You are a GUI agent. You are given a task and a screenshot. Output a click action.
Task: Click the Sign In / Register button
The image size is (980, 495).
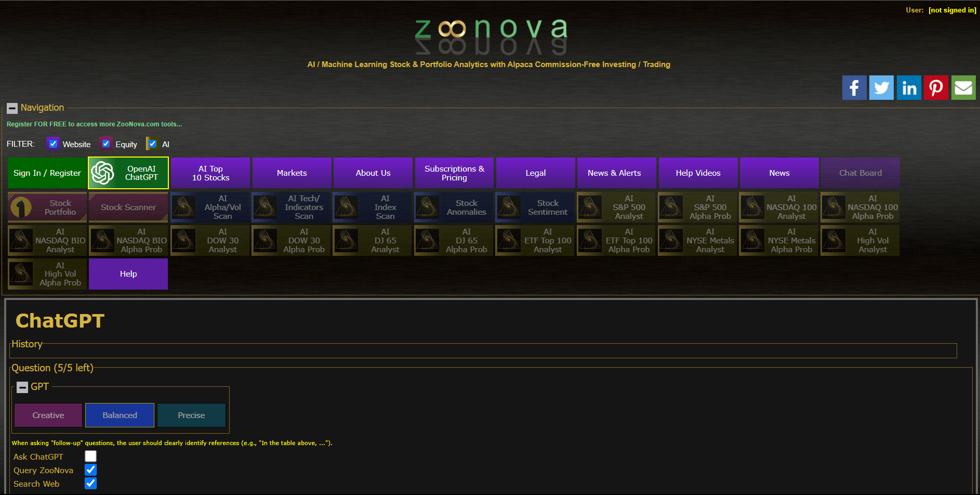click(x=47, y=173)
